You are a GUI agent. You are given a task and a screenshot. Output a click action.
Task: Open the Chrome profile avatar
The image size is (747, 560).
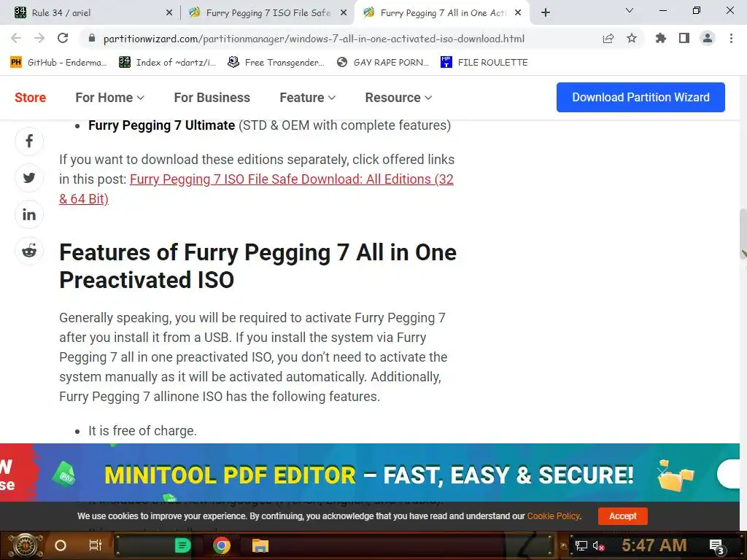click(x=708, y=38)
